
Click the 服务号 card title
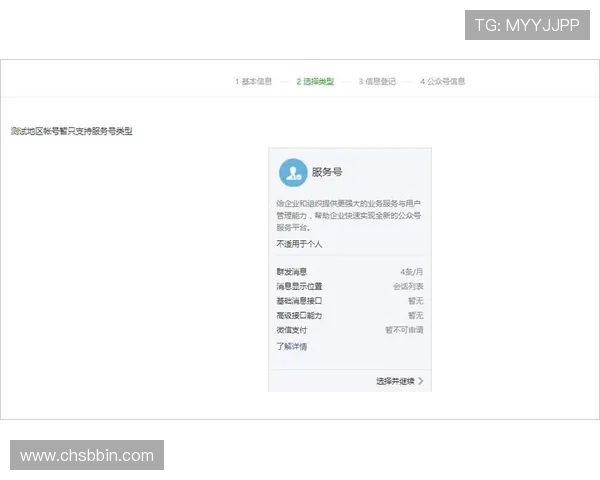tap(327, 172)
